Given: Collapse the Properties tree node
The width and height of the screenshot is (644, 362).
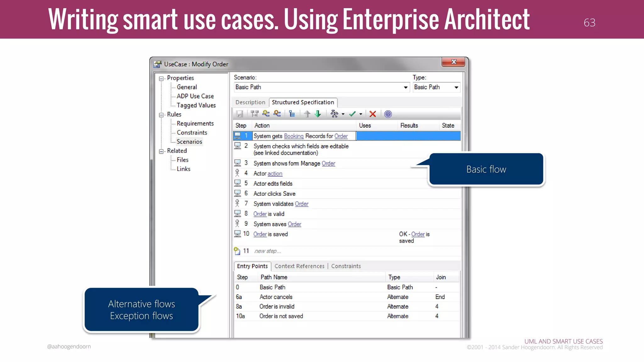Looking at the screenshot, I should pos(161,79).
